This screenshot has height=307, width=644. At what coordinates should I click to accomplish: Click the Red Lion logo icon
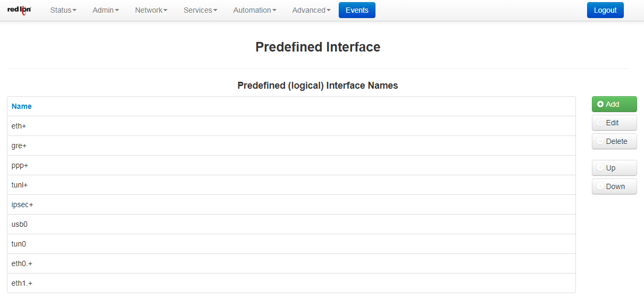click(x=19, y=10)
